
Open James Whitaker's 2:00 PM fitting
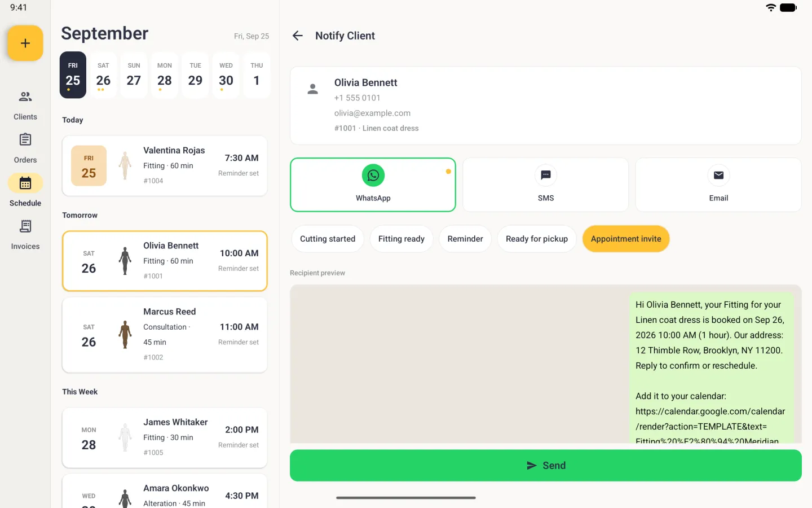[165, 437]
